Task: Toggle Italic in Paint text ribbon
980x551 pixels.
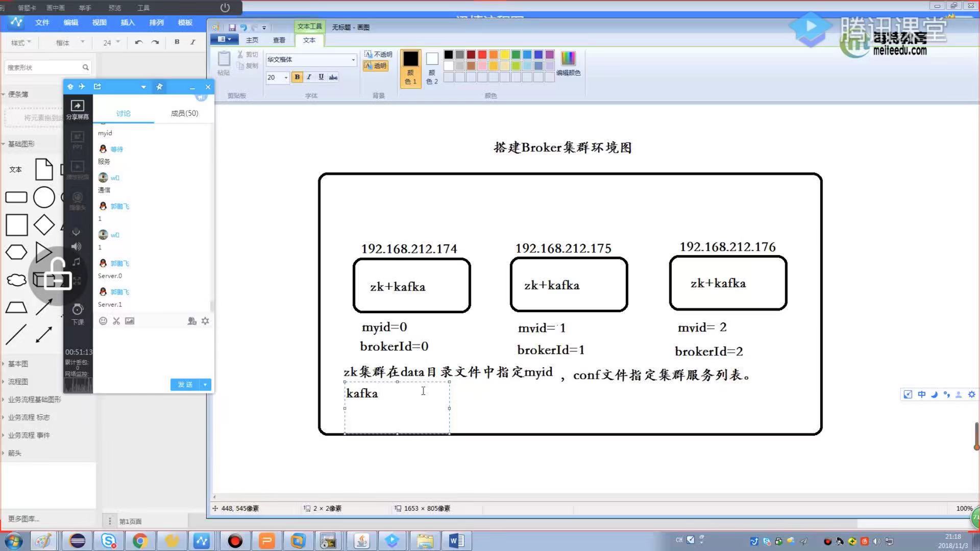Action: point(309,77)
